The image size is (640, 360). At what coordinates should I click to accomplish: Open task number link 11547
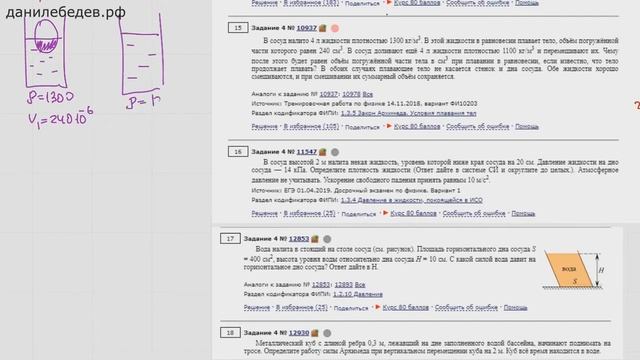click(x=307, y=152)
